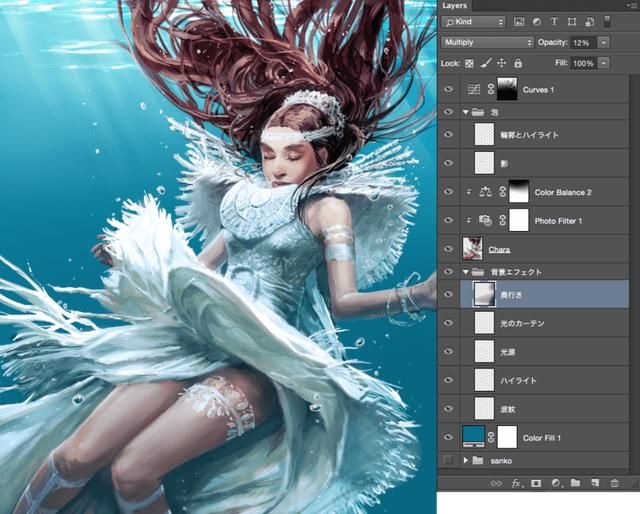Screen dimensions: 640x514
Task: Select the Color Fill 1 mask thumbnail
Action: pos(507,437)
